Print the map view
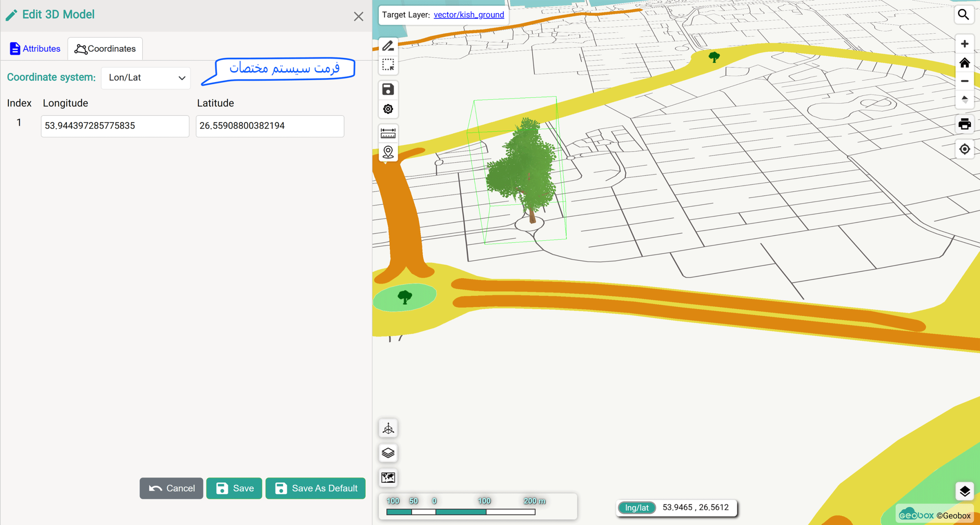Viewport: 980px width, 525px height. click(x=964, y=124)
